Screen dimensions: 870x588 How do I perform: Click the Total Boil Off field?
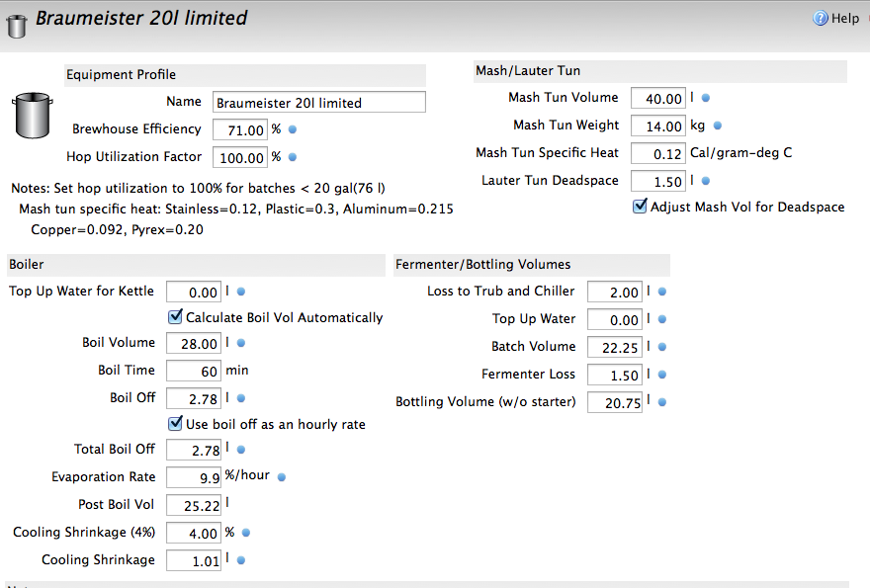[x=194, y=450]
